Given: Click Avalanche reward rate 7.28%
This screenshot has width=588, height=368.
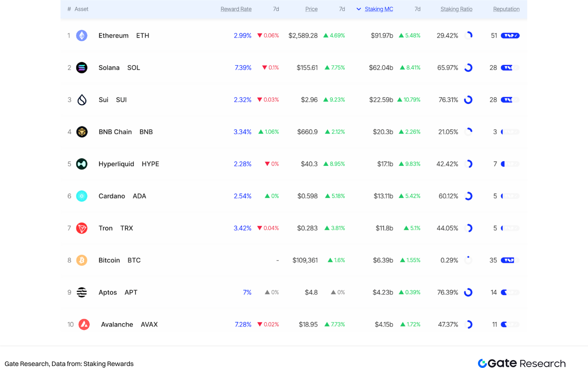Looking at the screenshot, I should pos(243,325).
